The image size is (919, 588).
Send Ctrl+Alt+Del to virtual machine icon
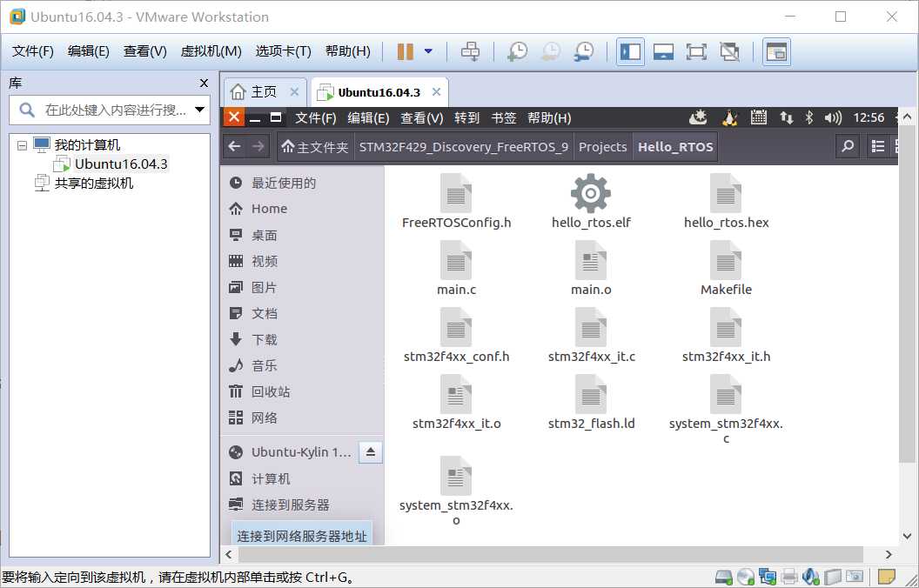[470, 51]
